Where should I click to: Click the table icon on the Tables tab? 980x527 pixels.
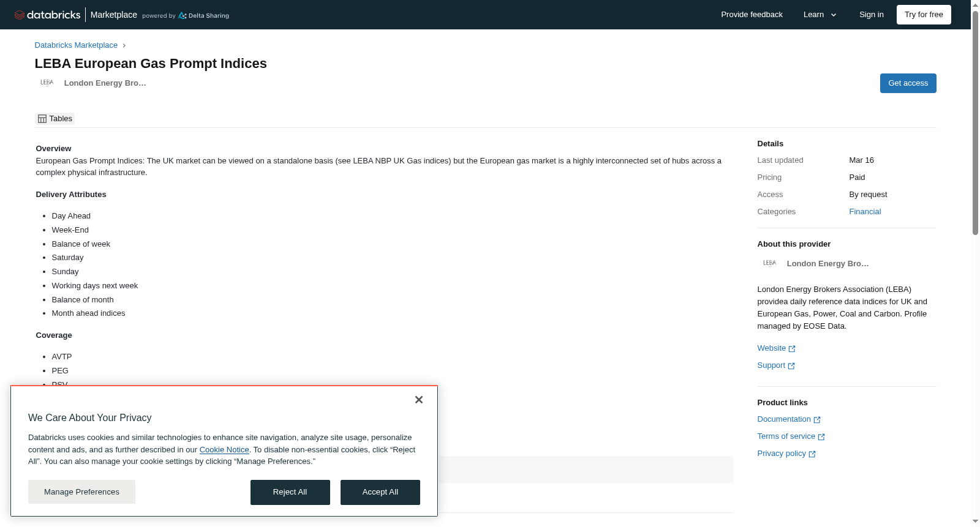pos(42,119)
